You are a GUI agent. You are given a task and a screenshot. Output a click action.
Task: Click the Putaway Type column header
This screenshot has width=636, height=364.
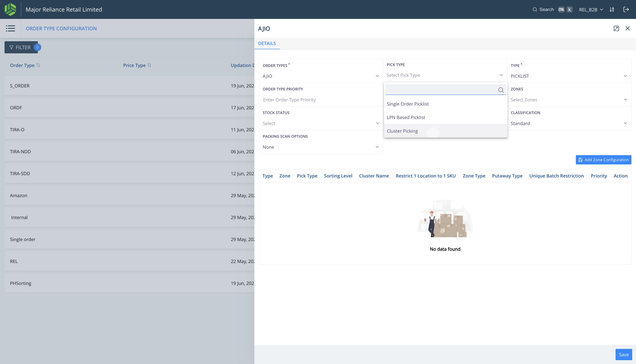tap(507, 176)
